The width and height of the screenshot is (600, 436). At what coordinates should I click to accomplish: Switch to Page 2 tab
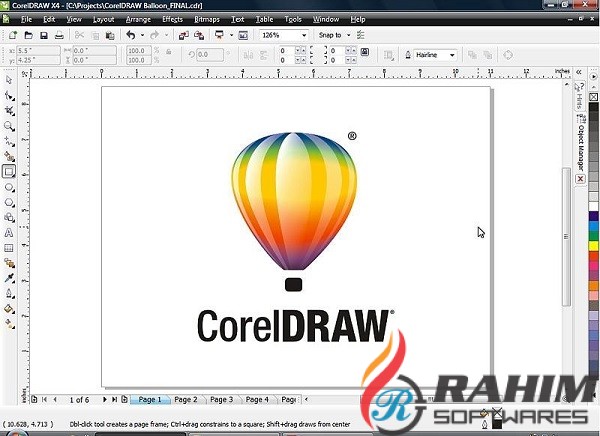click(x=186, y=400)
